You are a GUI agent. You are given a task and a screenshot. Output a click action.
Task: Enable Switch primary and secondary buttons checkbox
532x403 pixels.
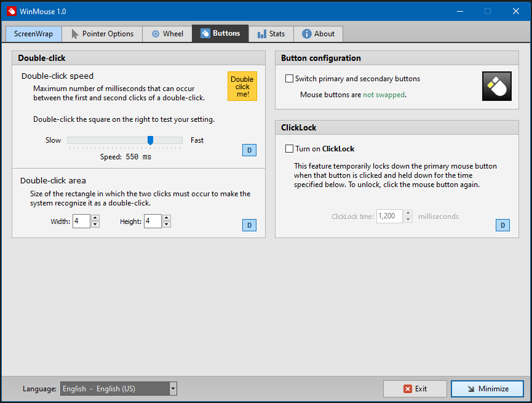290,79
